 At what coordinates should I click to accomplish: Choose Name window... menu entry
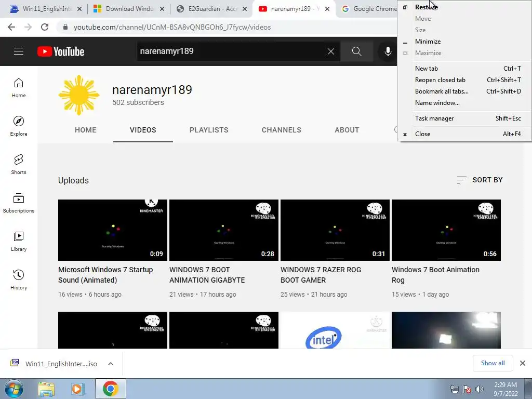click(464, 103)
